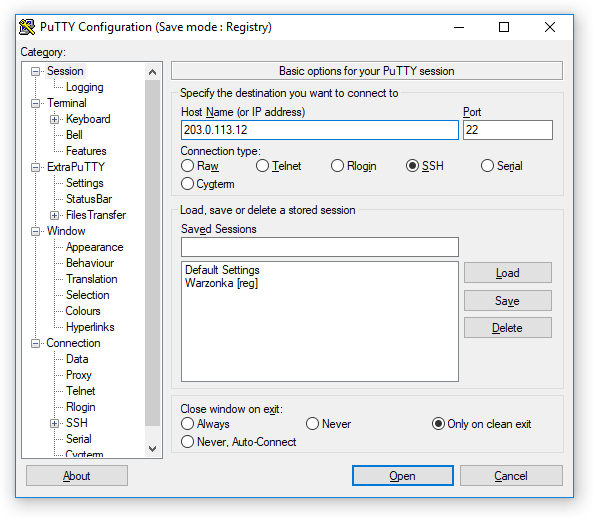Select the Telnet connection type

(279, 166)
